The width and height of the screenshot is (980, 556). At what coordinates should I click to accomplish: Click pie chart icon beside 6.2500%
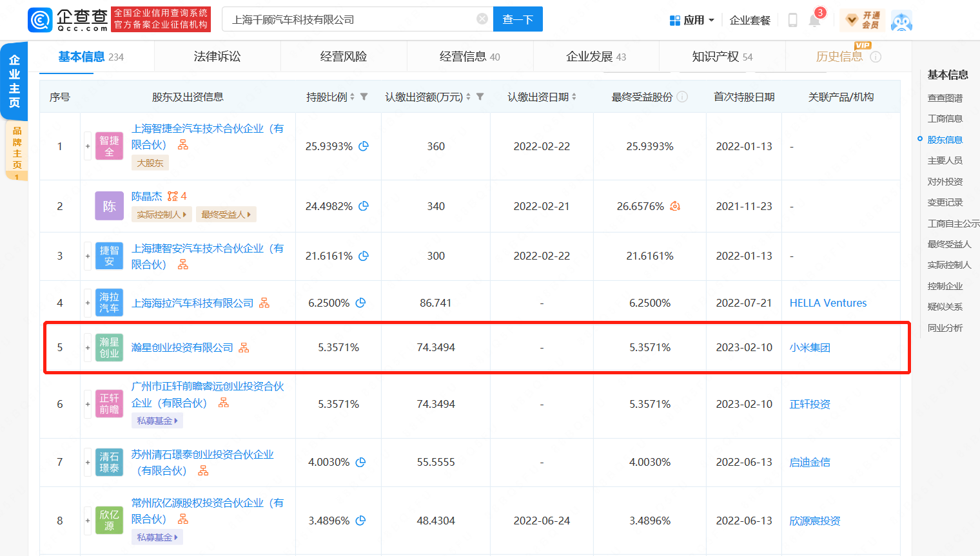pos(360,303)
